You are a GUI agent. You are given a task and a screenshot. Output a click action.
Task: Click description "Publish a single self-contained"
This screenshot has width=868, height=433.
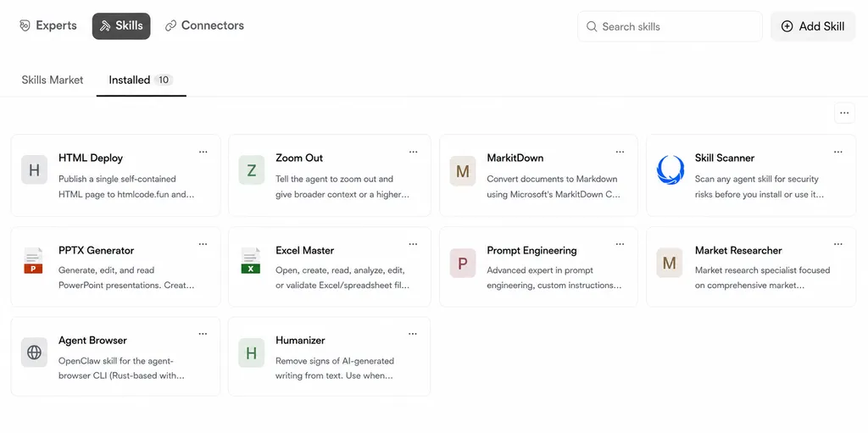tap(117, 179)
